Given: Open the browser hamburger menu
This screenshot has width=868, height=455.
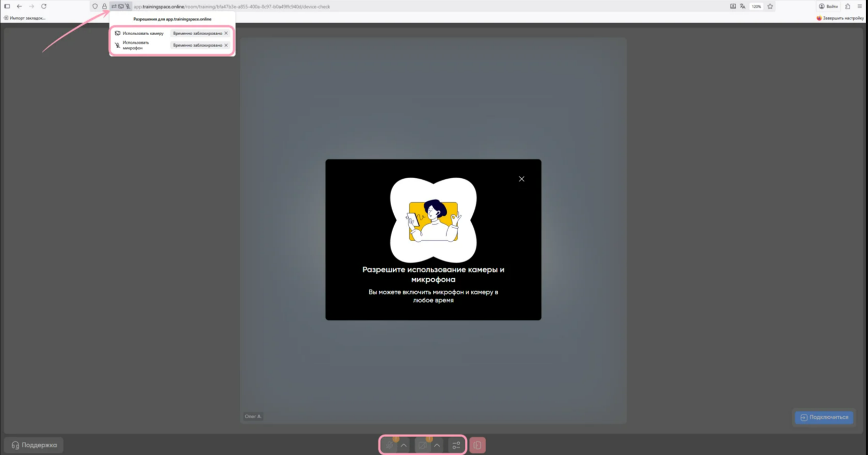Looking at the screenshot, I should point(860,6).
